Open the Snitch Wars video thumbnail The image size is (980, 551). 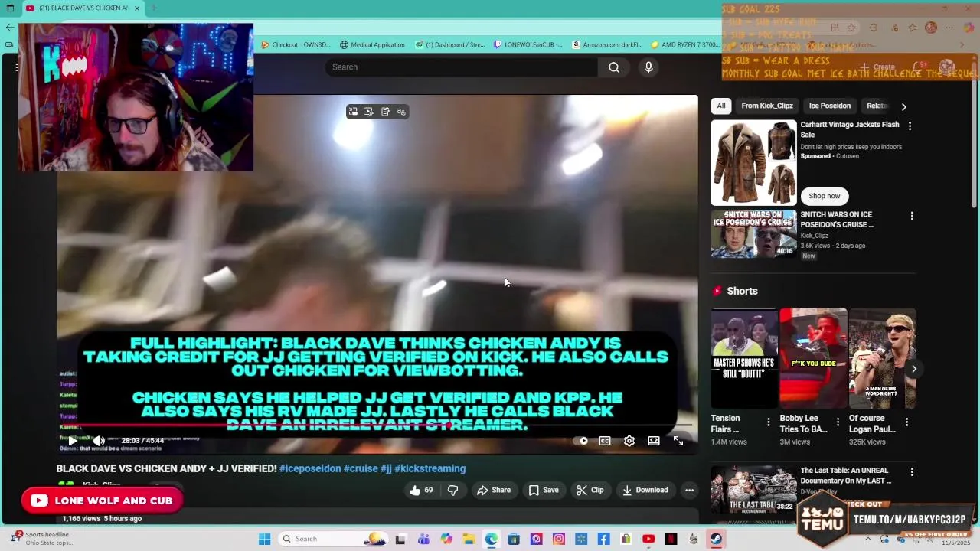coord(753,234)
